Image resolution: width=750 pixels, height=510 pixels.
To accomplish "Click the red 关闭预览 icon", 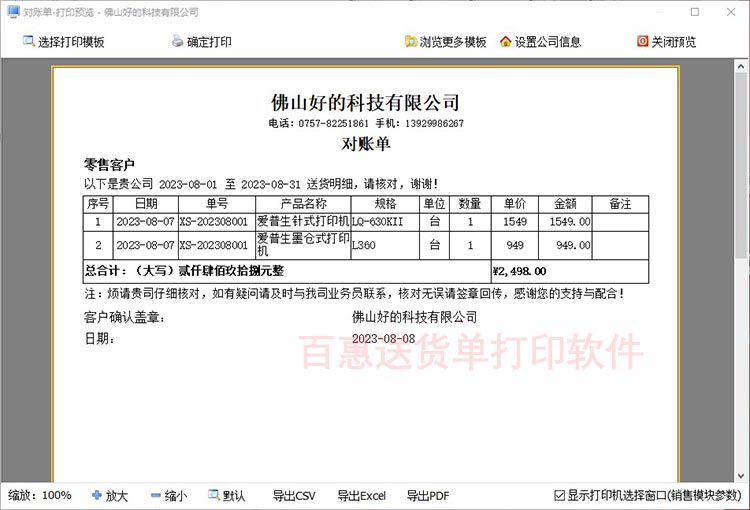I will pyautogui.click(x=642, y=41).
